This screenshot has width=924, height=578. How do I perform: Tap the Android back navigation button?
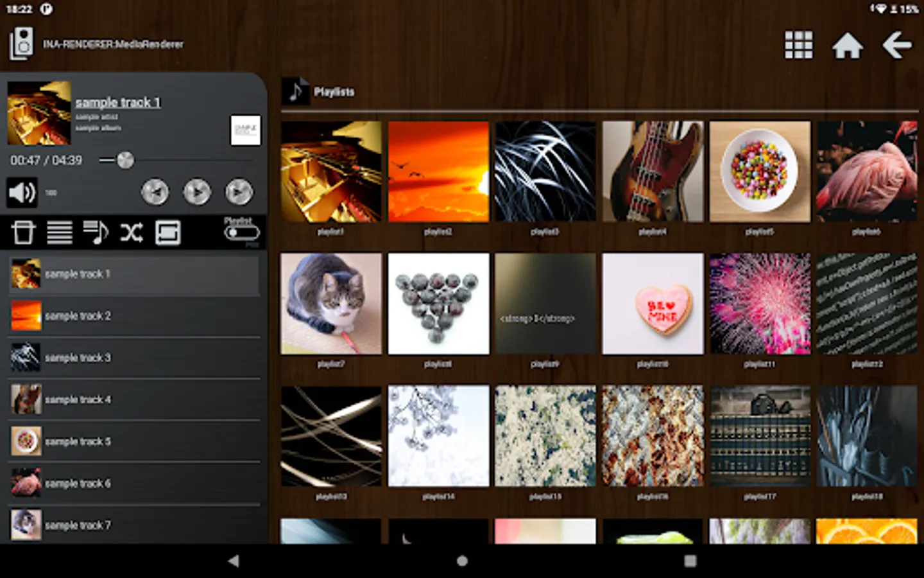coord(234,561)
